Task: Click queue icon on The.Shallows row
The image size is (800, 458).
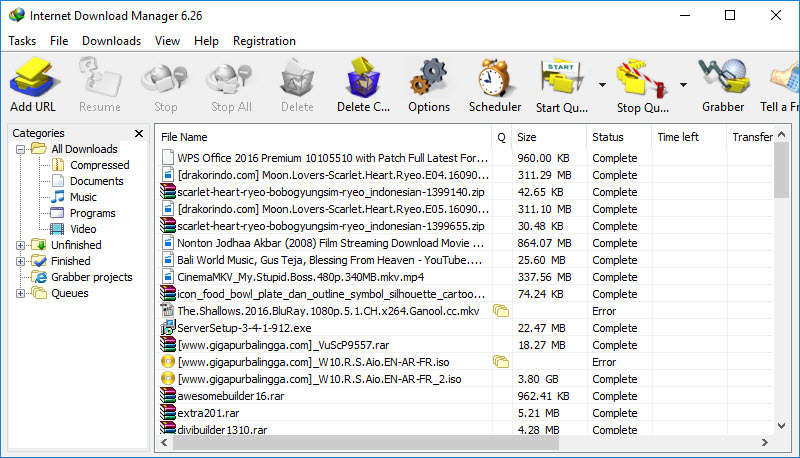Action: (x=501, y=311)
